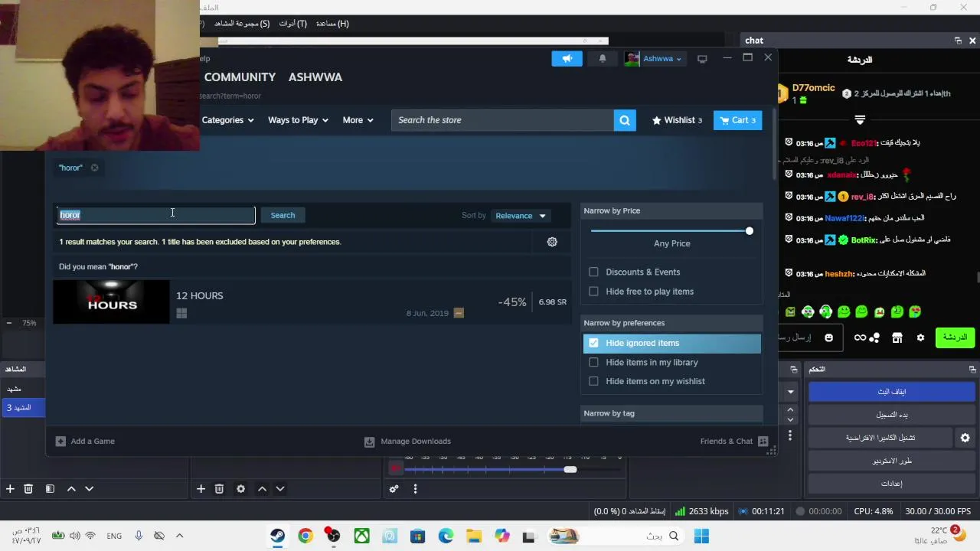Click the Steam Deck compatibility icon beside date
980x551 pixels.
459,313
